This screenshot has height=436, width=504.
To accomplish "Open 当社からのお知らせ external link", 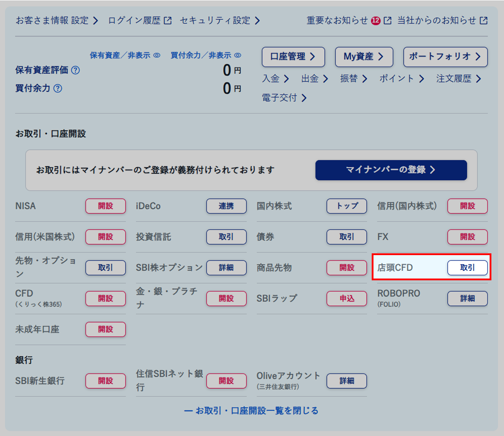I will (x=442, y=20).
